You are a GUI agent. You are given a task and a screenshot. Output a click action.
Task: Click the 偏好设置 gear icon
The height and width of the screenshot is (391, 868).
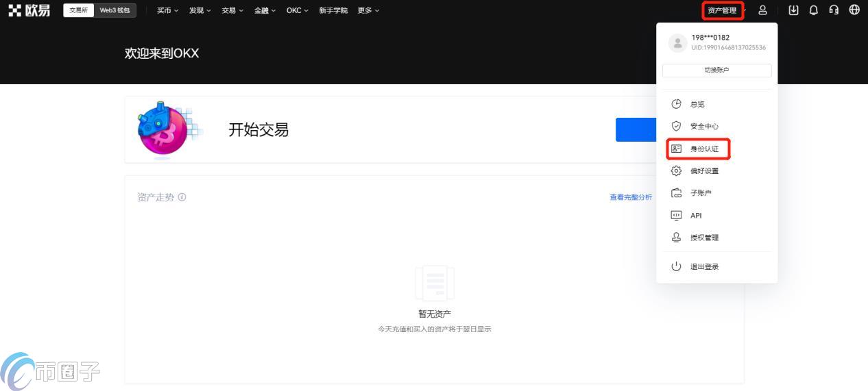(x=676, y=171)
